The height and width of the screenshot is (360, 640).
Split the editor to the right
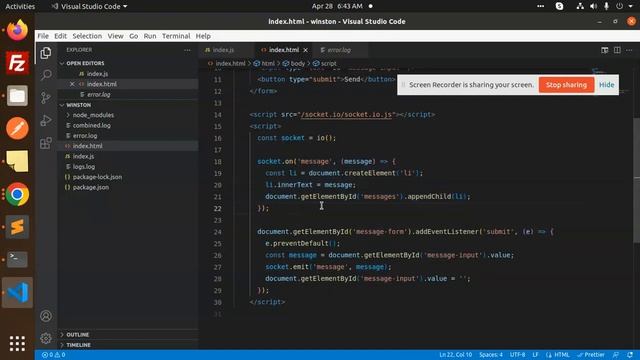click(617, 50)
